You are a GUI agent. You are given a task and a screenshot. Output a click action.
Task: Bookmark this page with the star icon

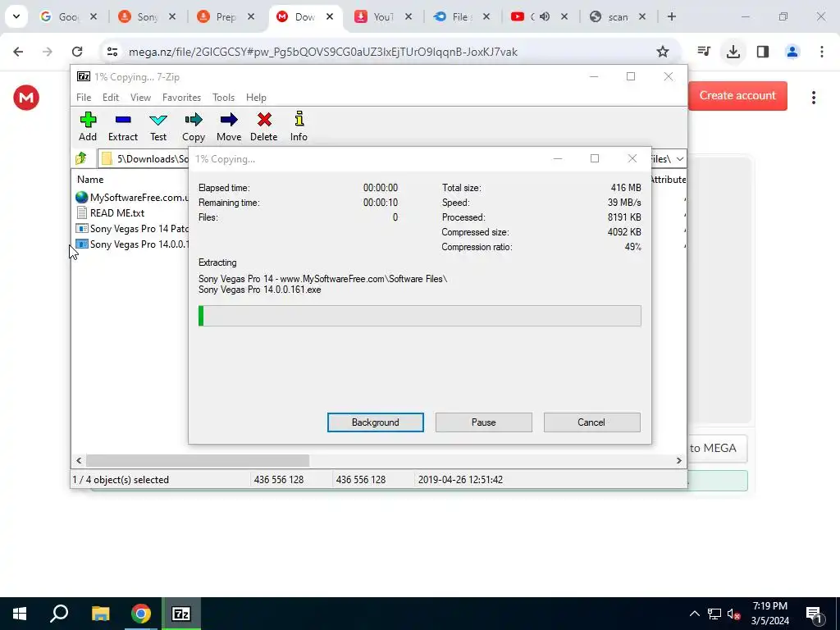coord(663,52)
